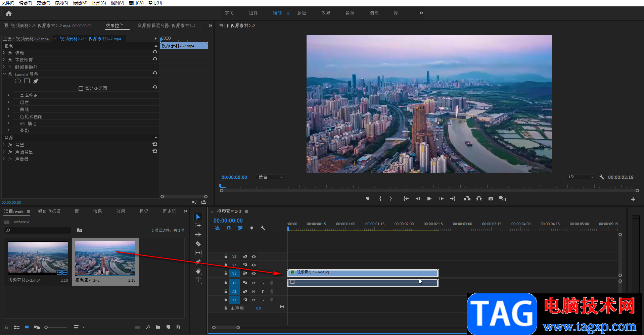Expand the HSL 辅助 section

coord(9,123)
